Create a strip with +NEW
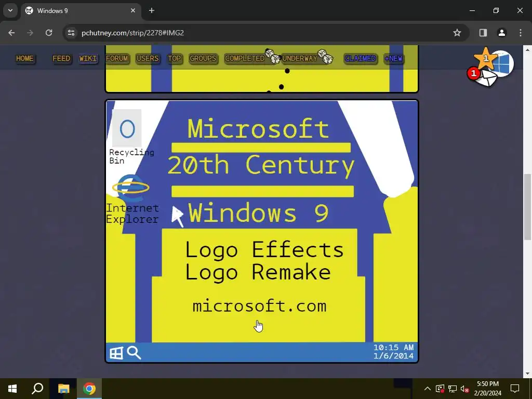This screenshot has width=532, height=399. (x=394, y=58)
